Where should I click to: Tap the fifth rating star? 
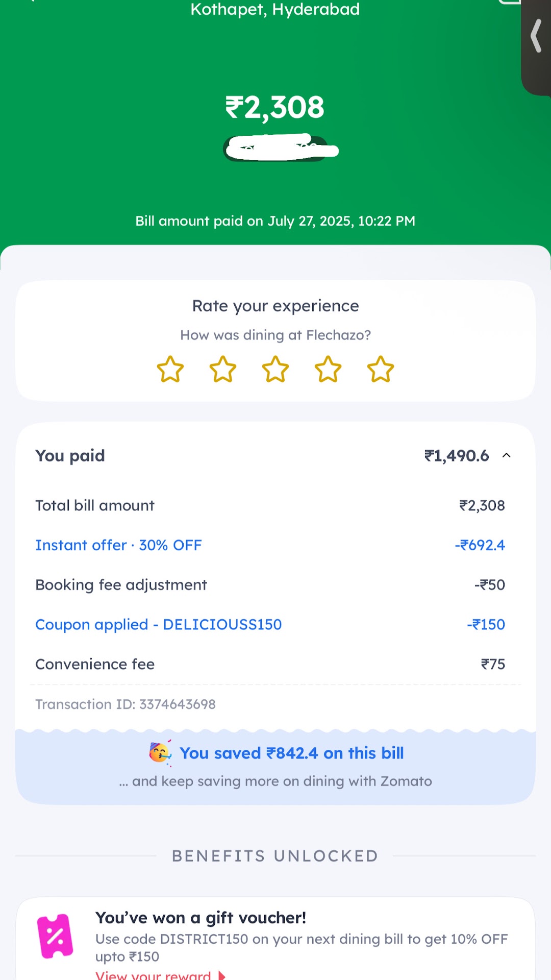point(381,369)
